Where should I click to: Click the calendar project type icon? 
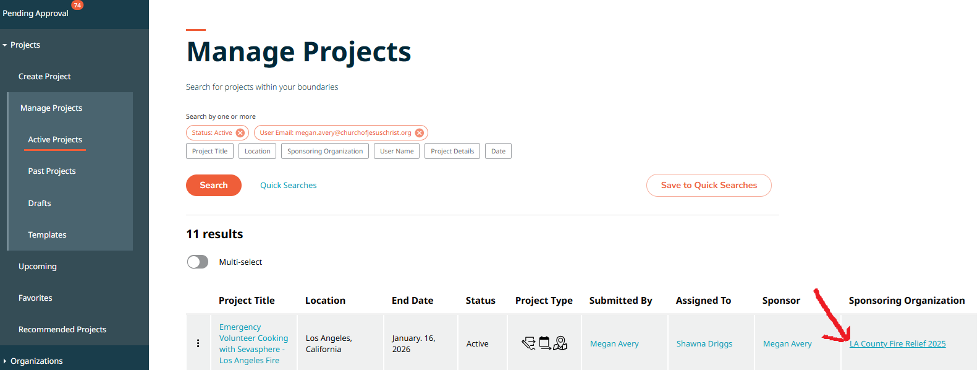coord(544,343)
